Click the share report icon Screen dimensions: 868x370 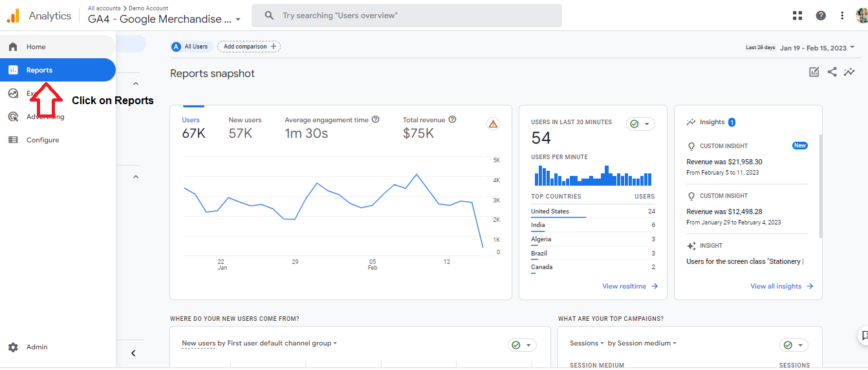pyautogui.click(x=832, y=72)
